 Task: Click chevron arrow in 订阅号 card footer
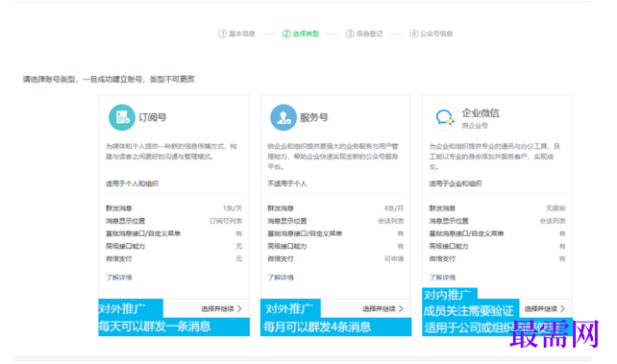[239, 308]
